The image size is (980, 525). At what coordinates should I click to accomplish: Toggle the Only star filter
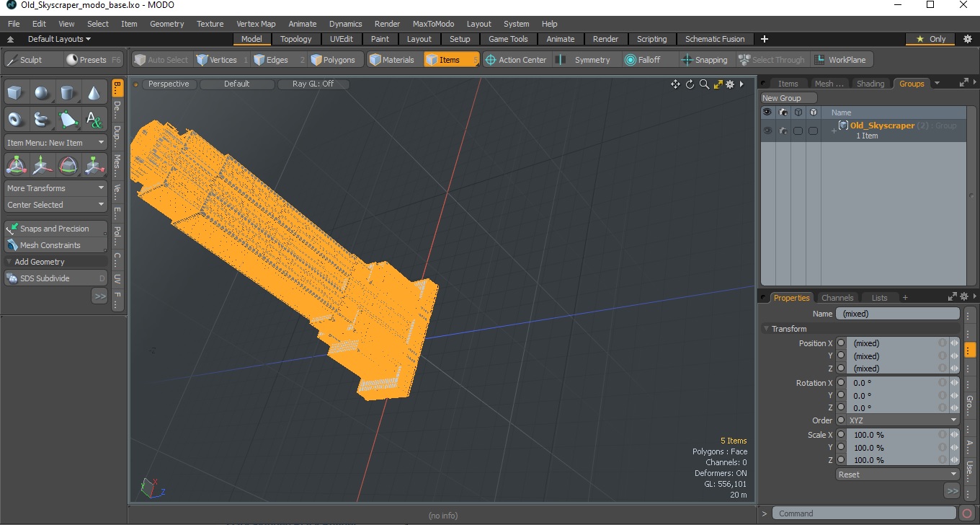(x=931, y=39)
